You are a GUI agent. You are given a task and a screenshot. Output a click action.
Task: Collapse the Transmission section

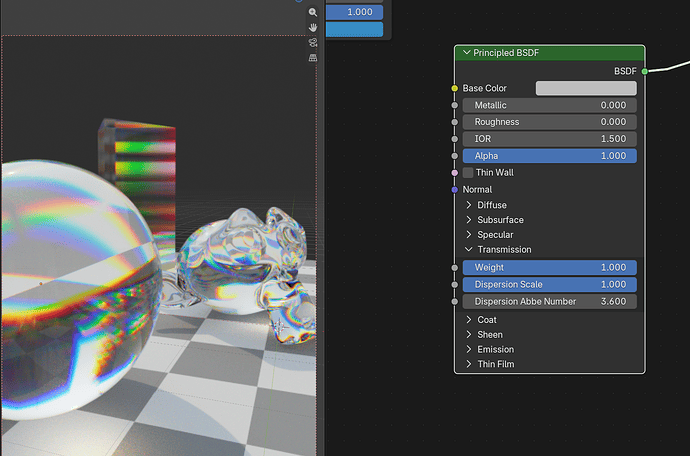click(469, 250)
